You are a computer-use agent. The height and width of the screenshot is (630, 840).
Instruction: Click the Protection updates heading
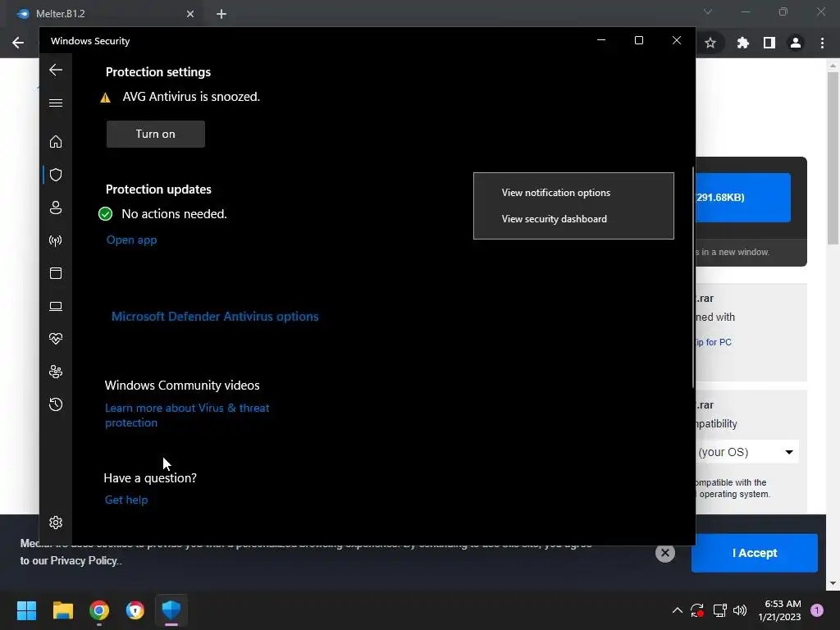point(158,189)
